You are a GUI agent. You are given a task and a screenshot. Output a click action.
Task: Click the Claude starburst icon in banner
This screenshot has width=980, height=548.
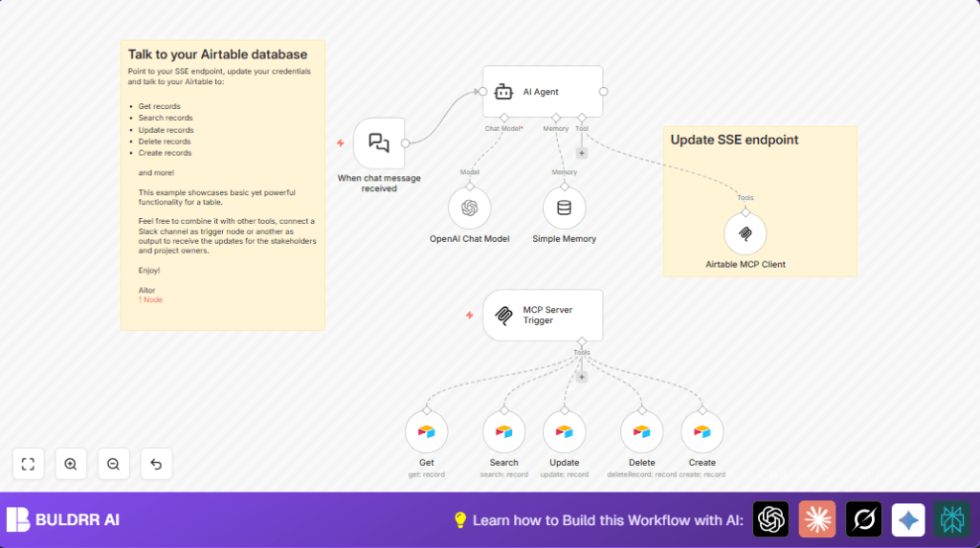tap(817, 519)
